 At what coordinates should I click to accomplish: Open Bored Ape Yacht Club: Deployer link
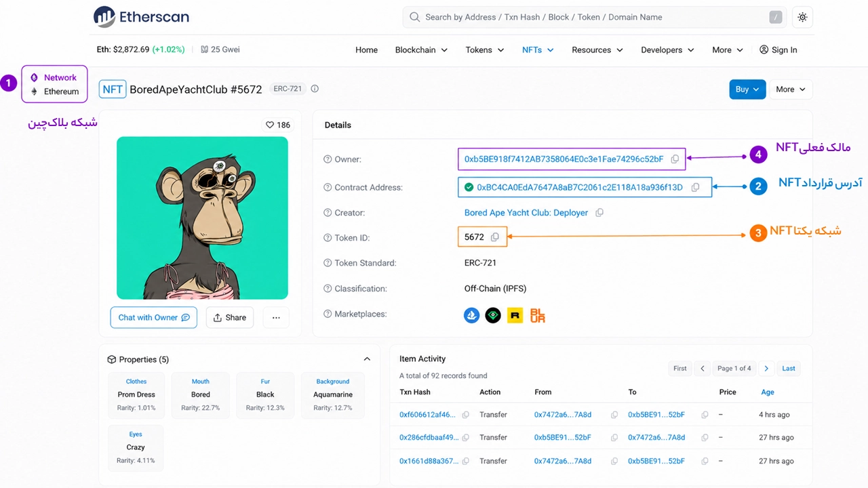click(x=526, y=213)
